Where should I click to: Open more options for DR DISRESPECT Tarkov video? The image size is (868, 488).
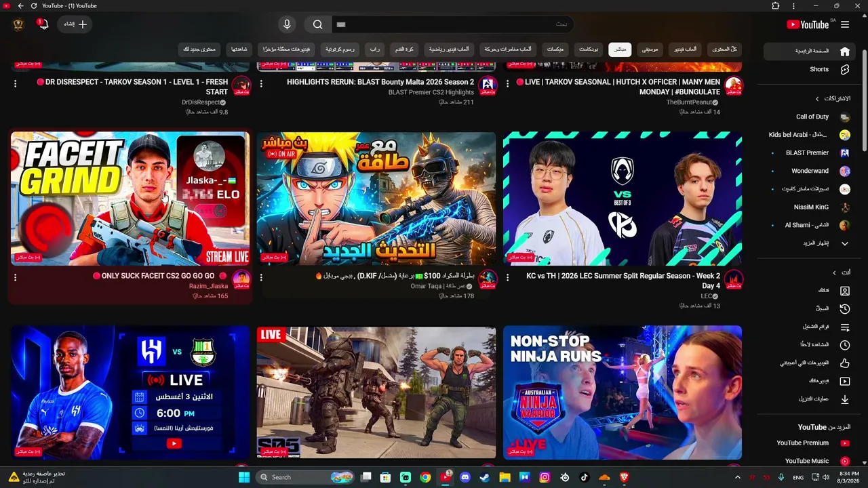15,83
